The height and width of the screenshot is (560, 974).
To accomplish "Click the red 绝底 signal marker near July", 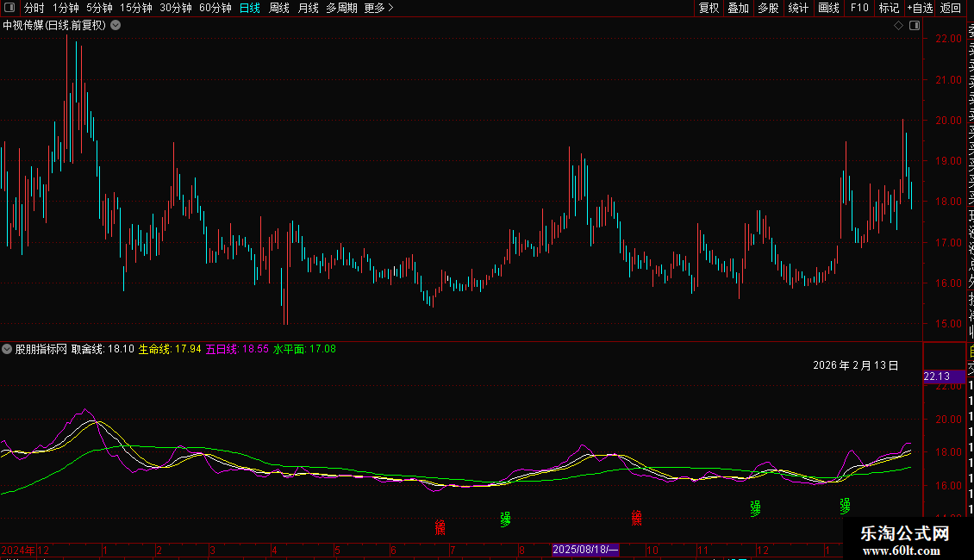I will [x=440, y=527].
